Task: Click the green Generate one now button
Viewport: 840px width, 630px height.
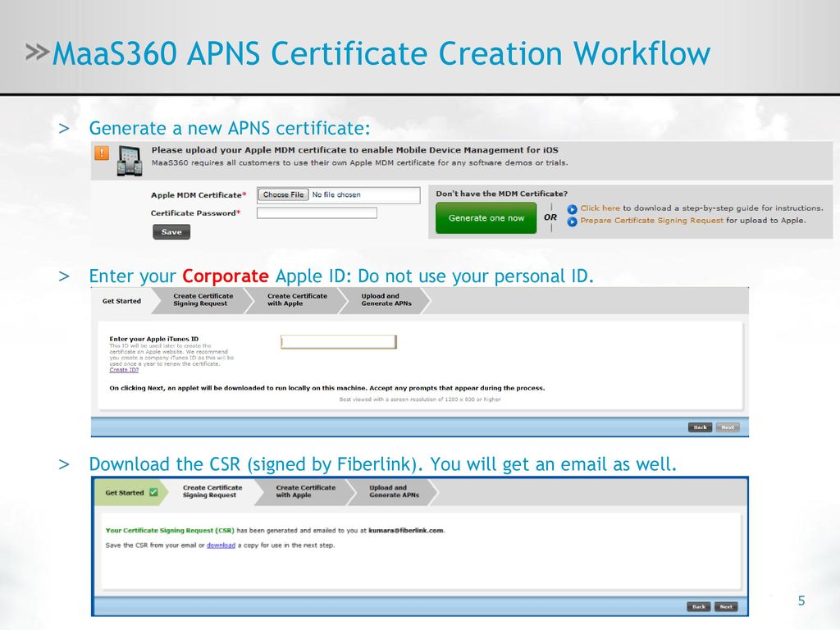Action: click(486, 218)
